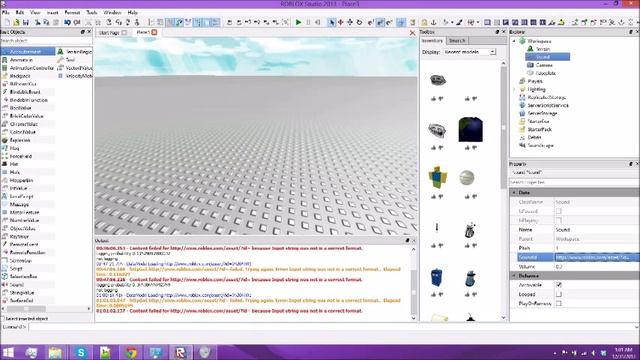Collapse the Data properties section
The width and height of the screenshot is (640, 360).
click(x=514, y=192)
